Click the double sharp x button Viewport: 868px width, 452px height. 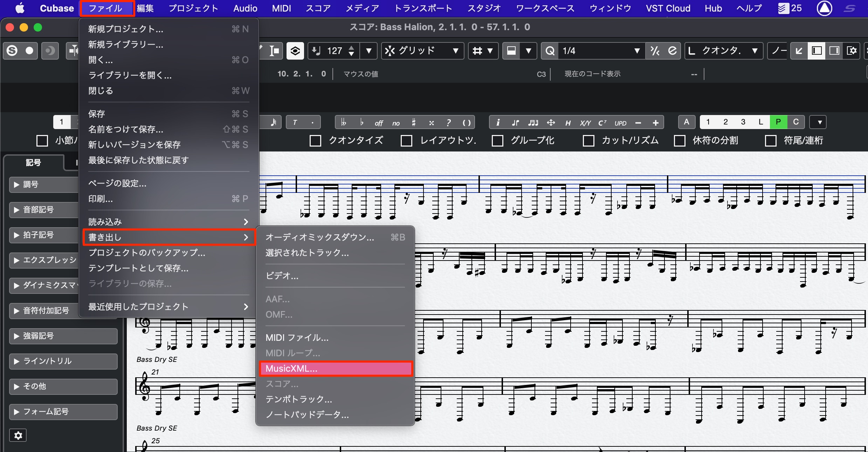(x=431, y=123)
